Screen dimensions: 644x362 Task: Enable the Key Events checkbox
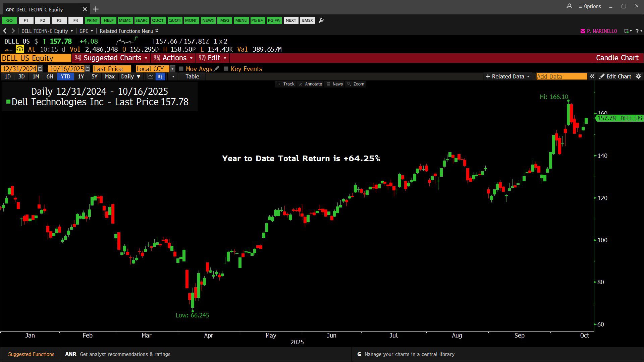click(226, 69)
